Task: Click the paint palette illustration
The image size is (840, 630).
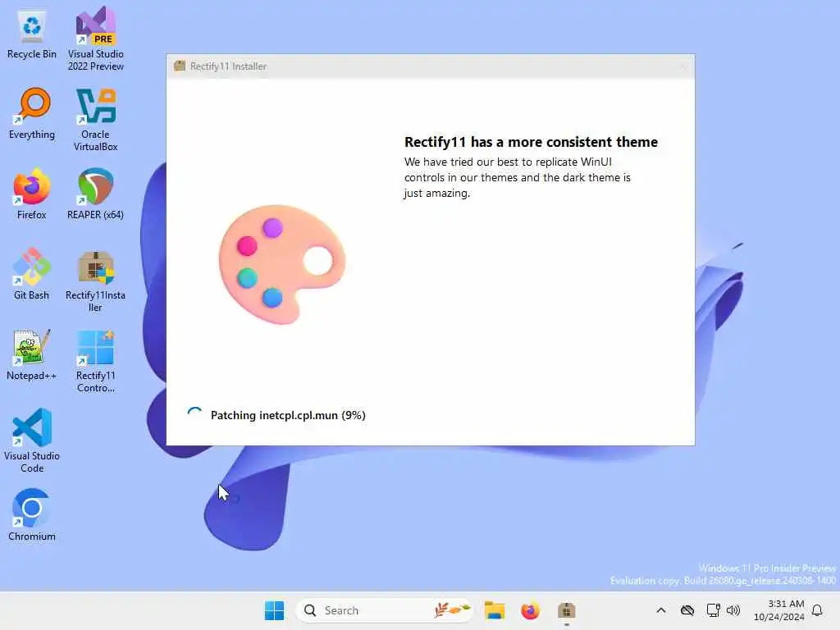Action: tap(282, 265)
